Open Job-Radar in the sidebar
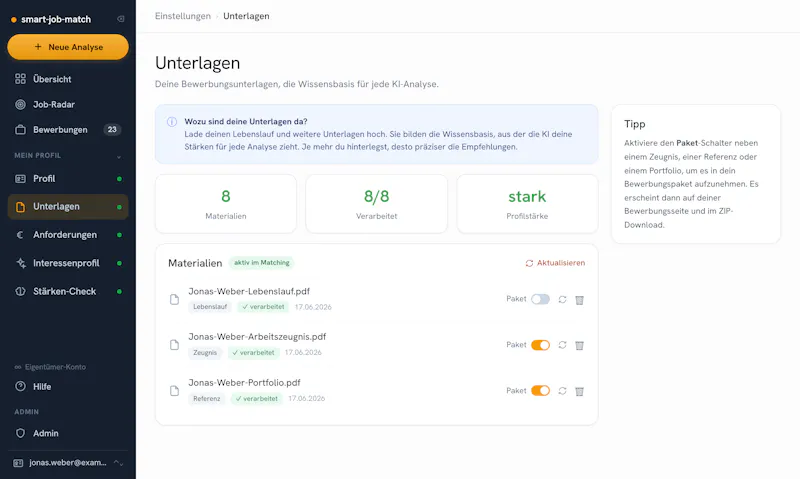This screenshot has width=800, height=479. 68,105
